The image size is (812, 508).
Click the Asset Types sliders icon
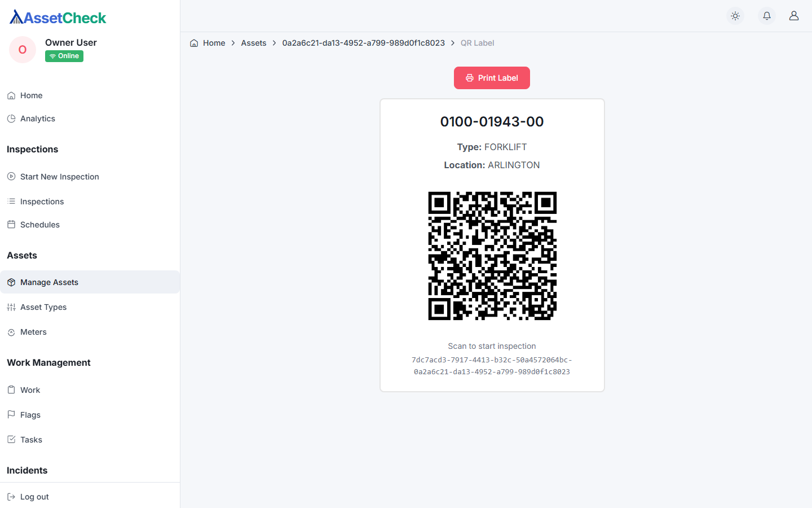tap(11, 307)
